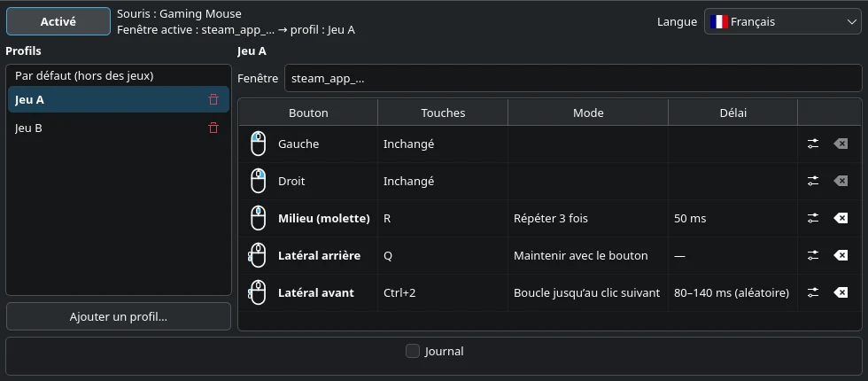Screen dimensions: 868x381
Task: Click the Mode column header
Action: (588, 113)
